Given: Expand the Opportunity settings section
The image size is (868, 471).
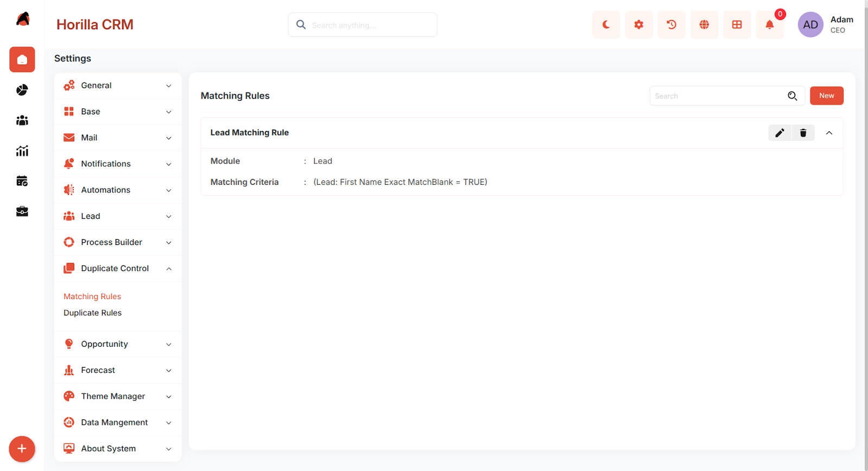Looking at the screenshot, I should [118, 344].
